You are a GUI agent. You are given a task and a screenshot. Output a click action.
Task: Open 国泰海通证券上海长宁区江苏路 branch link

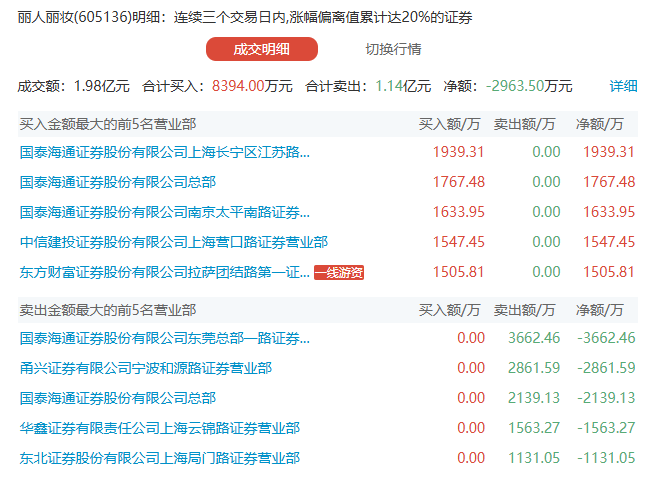(165, 152)
